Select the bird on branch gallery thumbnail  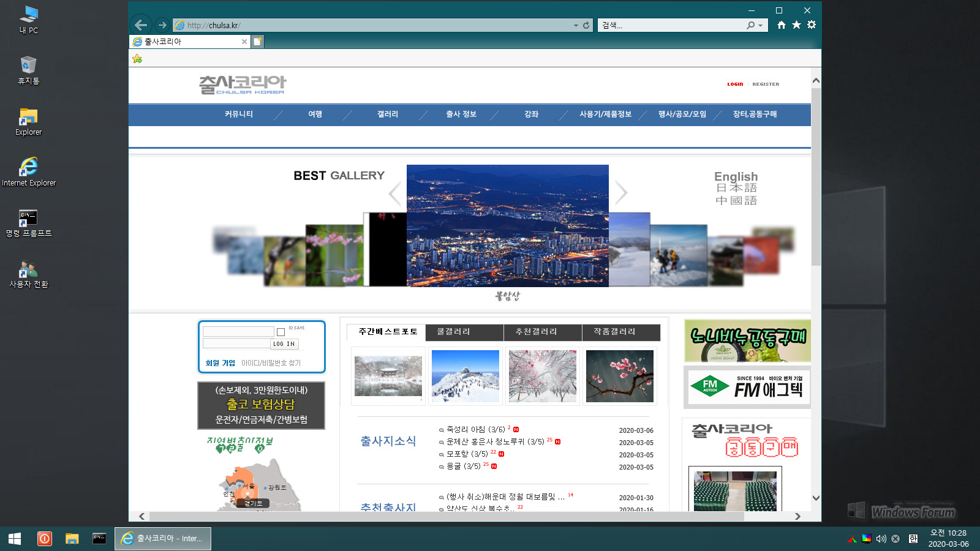[285, 261]
